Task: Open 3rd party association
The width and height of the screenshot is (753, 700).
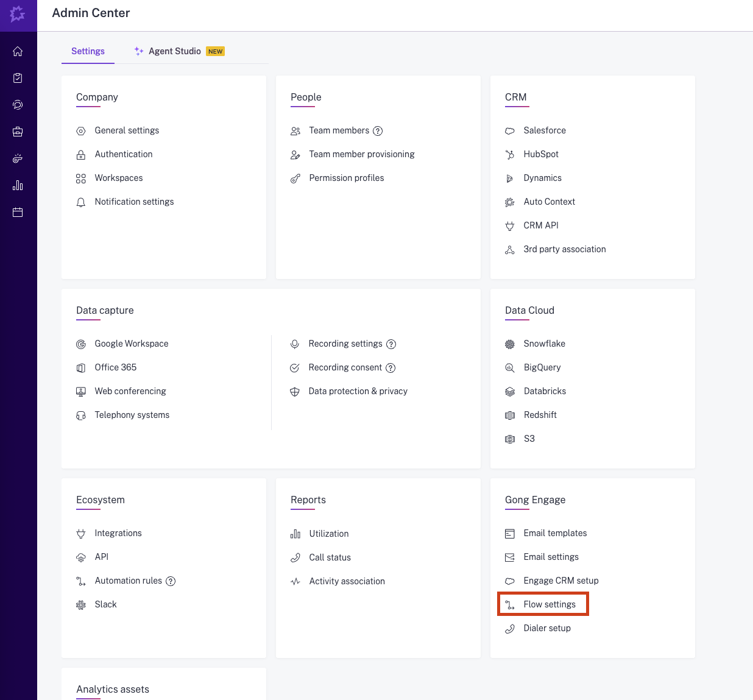Action: (564, 249)
